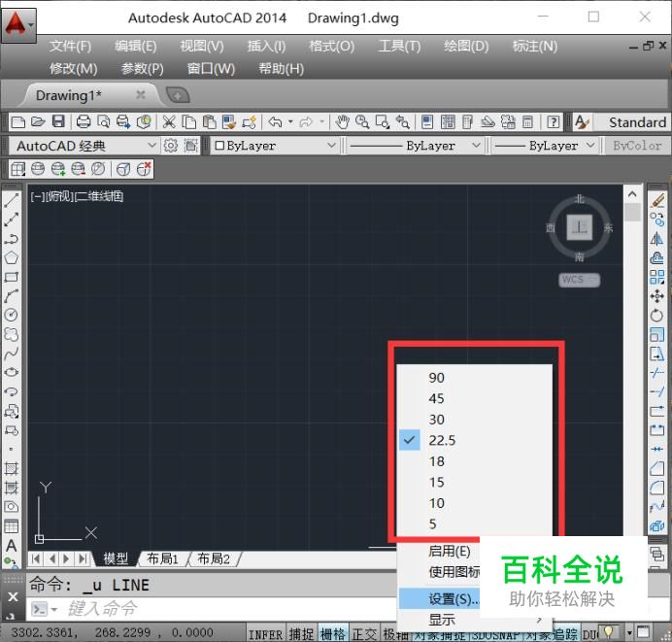Select 90 degree polar angle

pos(475,378)
